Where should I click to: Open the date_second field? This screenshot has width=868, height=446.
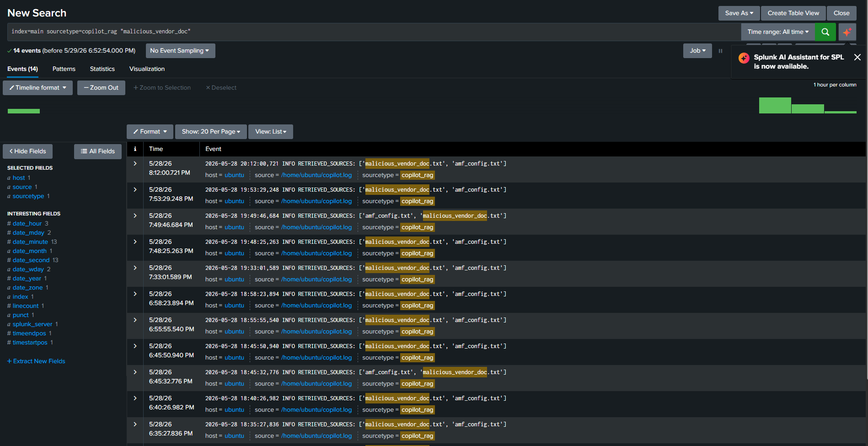point(31,260)
